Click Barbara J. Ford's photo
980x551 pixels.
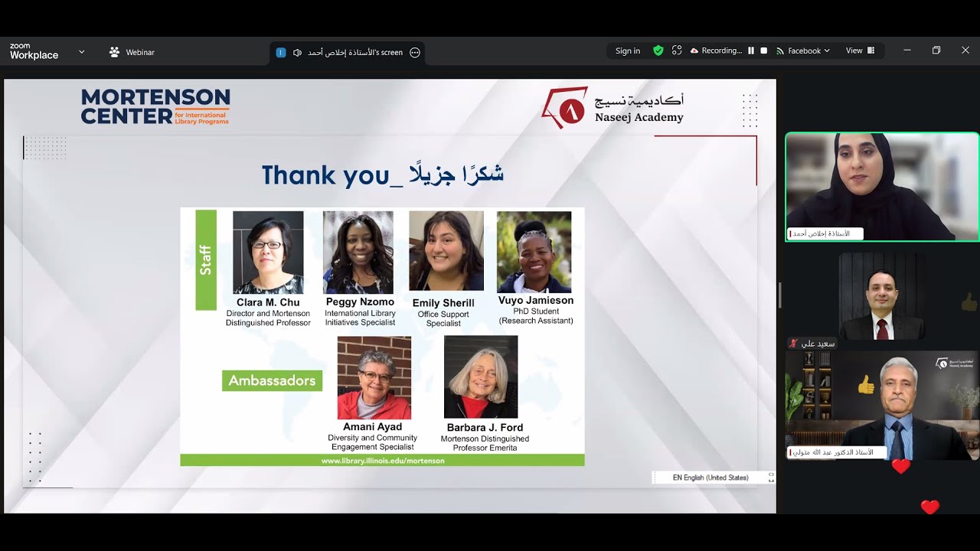pos(481,377)
